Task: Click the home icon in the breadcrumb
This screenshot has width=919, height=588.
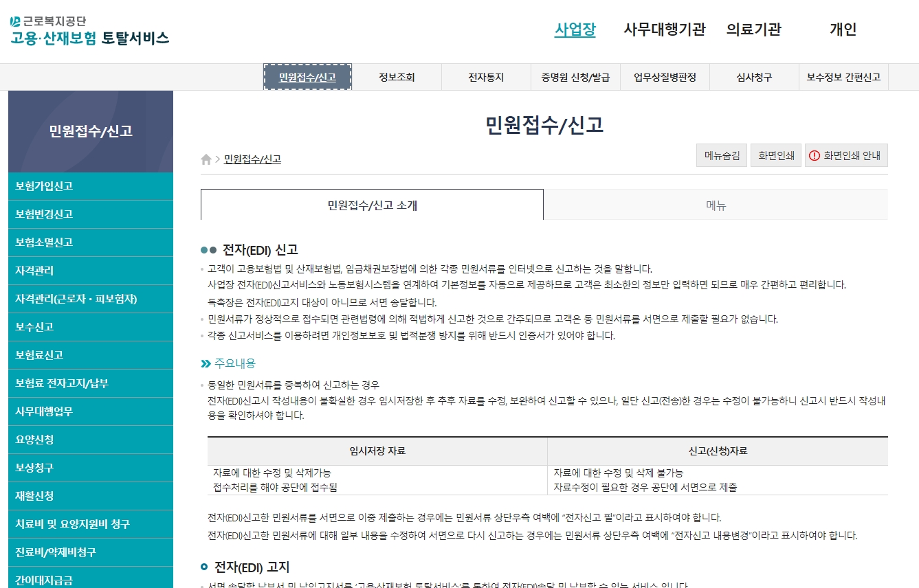Action: 206,159
